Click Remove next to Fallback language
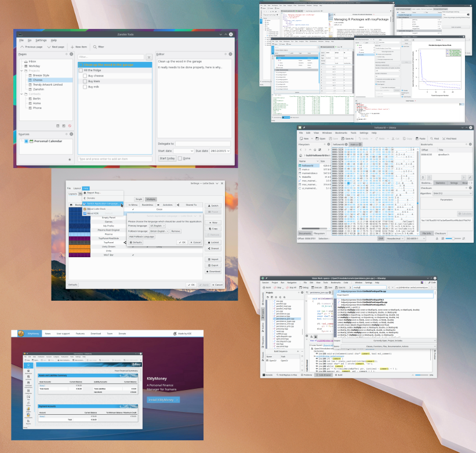 pyautogui.click(x=176, y=231)
